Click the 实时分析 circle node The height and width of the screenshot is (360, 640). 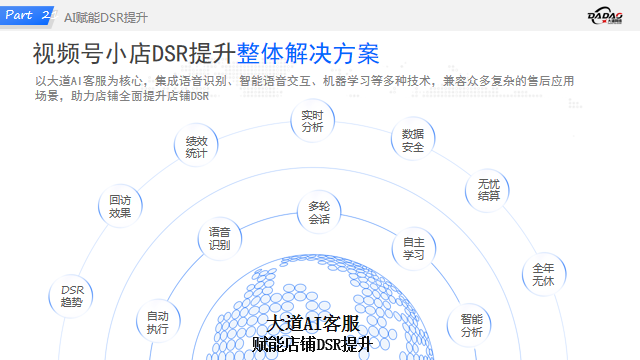coord(312,121)
